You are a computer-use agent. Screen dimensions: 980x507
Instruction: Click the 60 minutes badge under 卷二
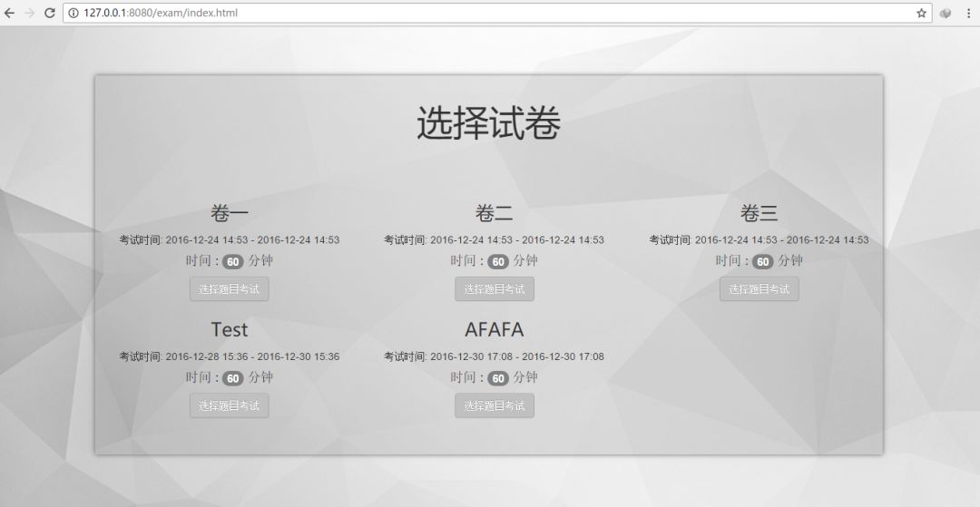tap(497, 261)
